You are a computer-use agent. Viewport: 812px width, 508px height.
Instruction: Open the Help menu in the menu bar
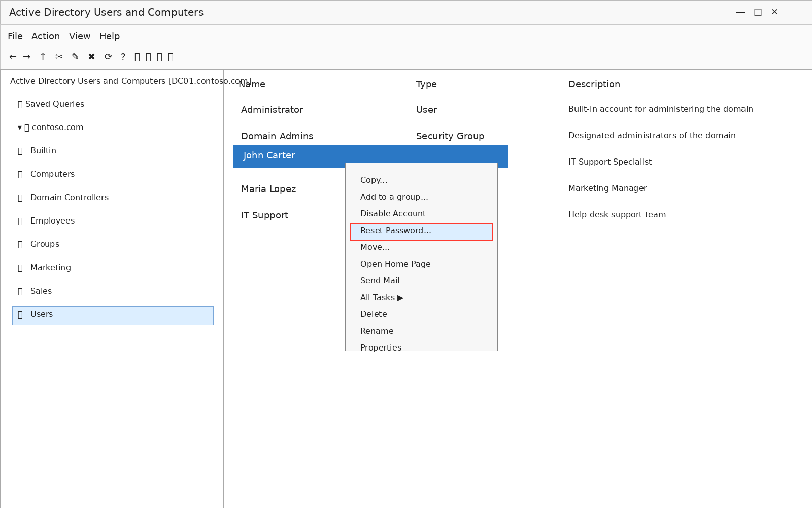(x=110, y=36)
